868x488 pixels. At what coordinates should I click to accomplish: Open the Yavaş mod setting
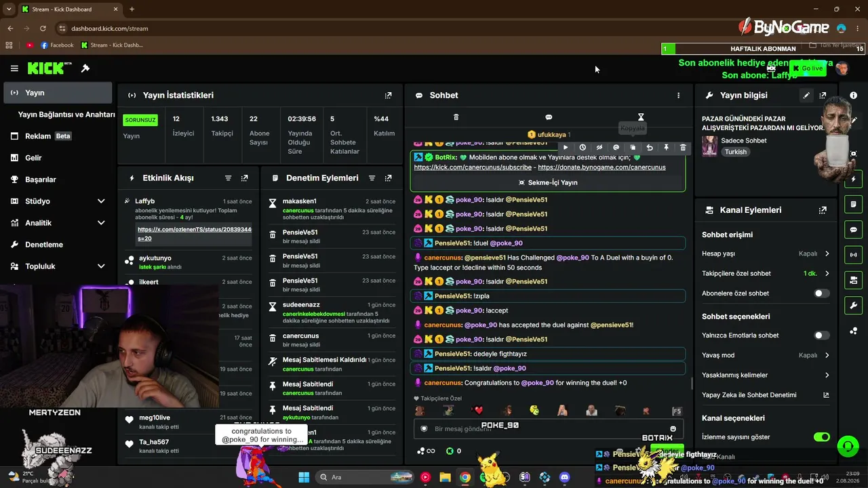click(766, 355)
